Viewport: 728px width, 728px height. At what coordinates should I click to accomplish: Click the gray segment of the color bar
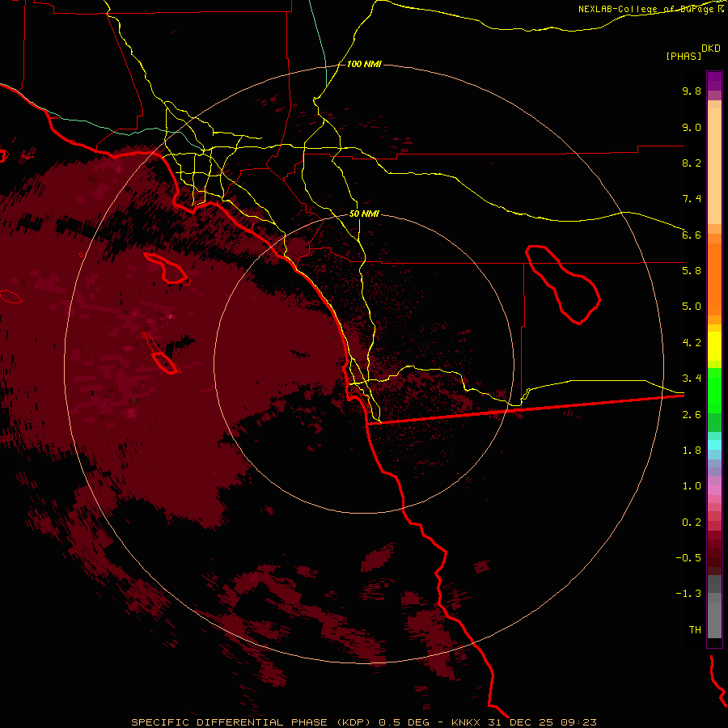click(714, 607)
